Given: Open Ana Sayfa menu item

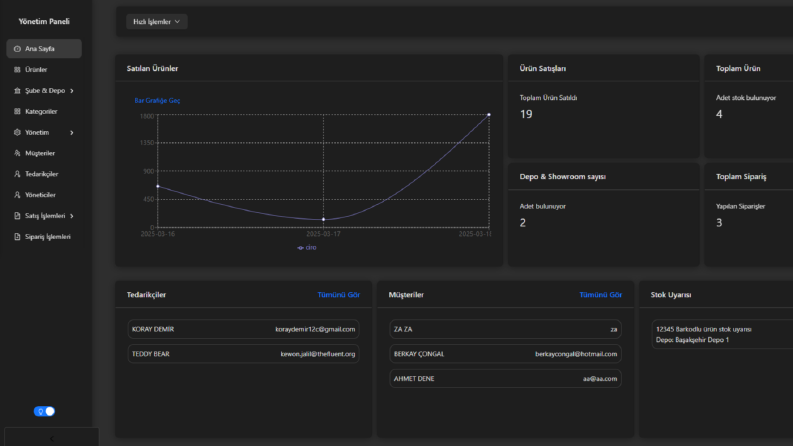Looking at the screenshot, I should tap(44, 49).
